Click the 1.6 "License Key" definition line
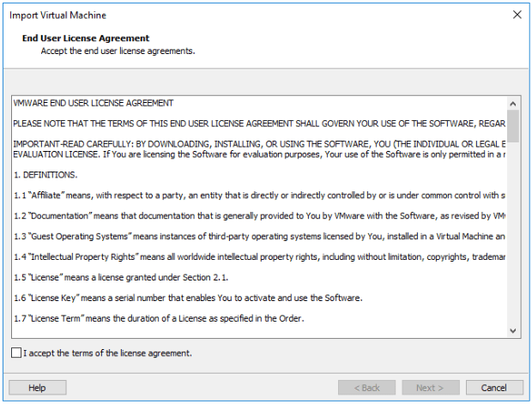532x404 pixels. [x=189, y=298]
